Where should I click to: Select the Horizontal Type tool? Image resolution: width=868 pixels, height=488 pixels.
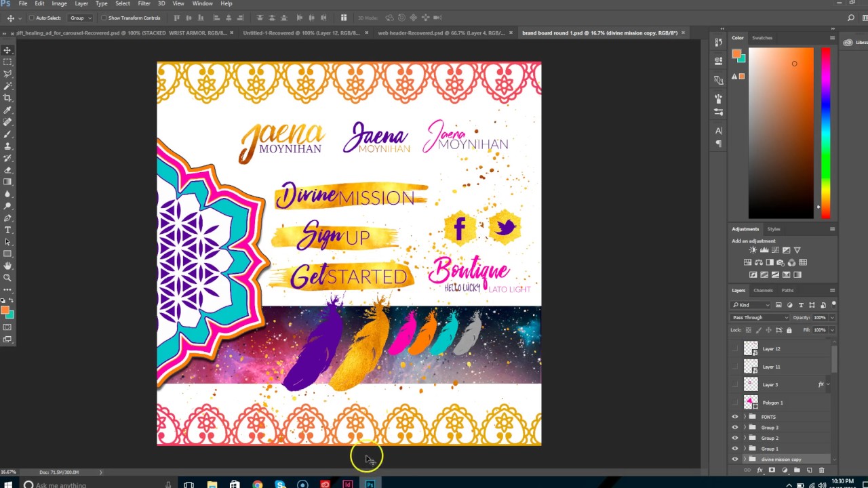click(7, 230)
